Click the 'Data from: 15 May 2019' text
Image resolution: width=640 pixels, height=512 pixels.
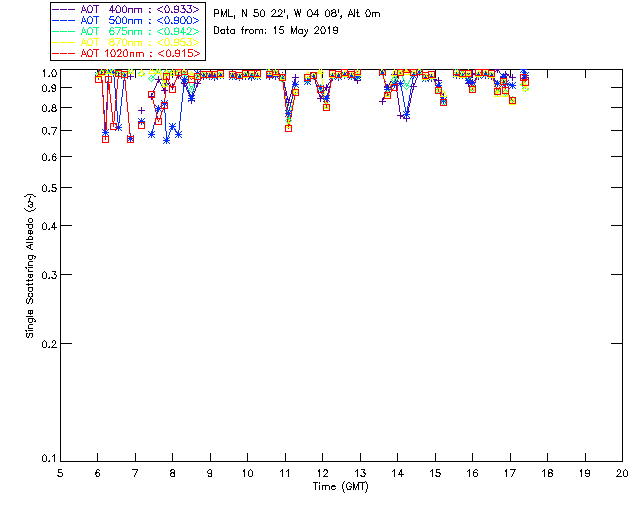tap(276, 31)
